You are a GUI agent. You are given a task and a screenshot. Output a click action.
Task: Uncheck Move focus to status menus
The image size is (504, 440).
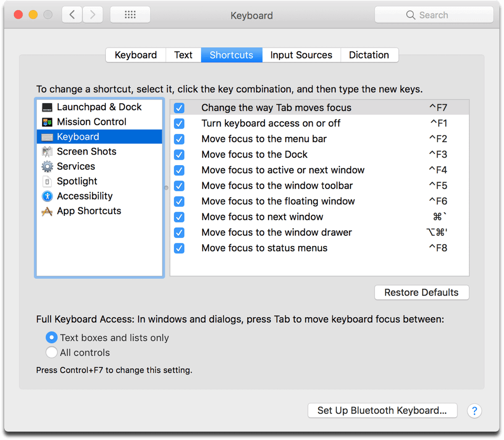(179, 248)
